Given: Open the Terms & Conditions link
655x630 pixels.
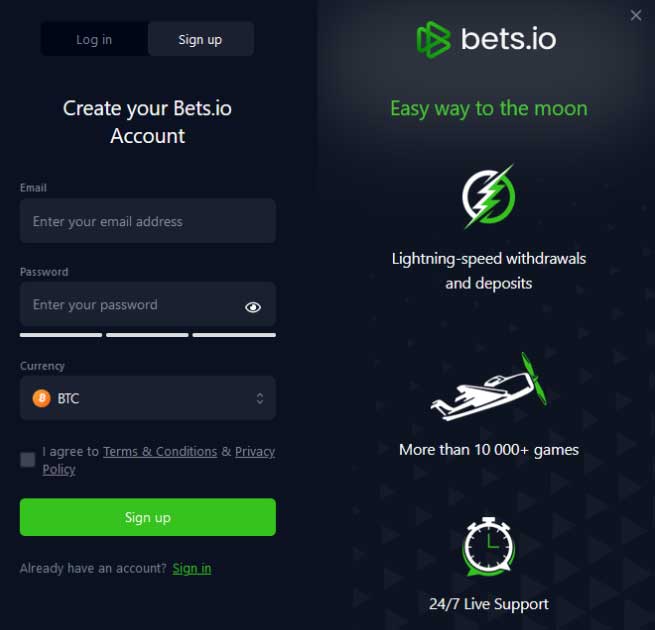Looking at the screenshot, I should click(160, 452).
